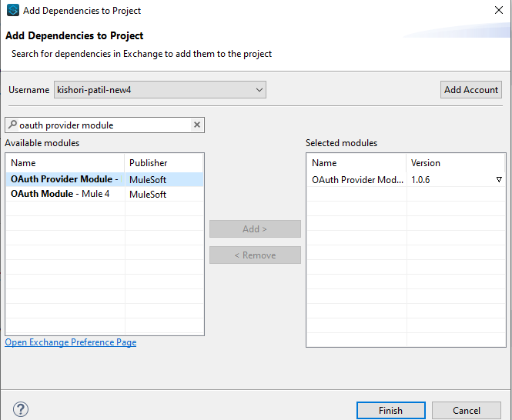Viewport: 512px width, 420px height.
Task: Select OAuth Provider Module in available list
Action: [64, 179]
